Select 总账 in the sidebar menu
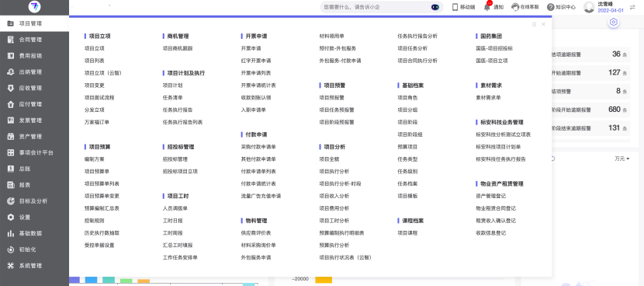The width and height of the screenshot is (644, 286). pyautogui.click(x=25, y=169)
